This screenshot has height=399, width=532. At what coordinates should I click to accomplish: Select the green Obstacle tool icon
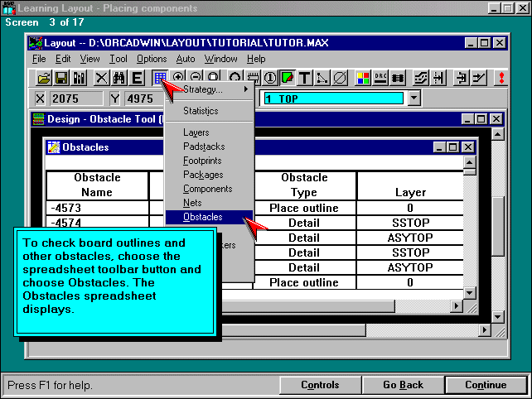[x=287, y=79]
